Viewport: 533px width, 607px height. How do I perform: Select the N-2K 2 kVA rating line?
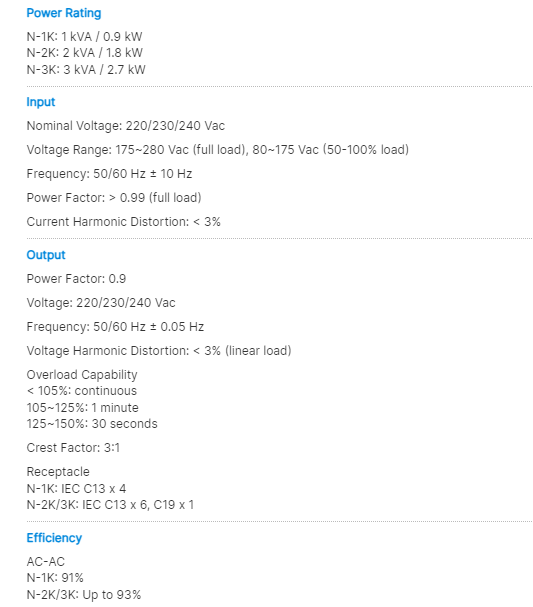(84, 53)
